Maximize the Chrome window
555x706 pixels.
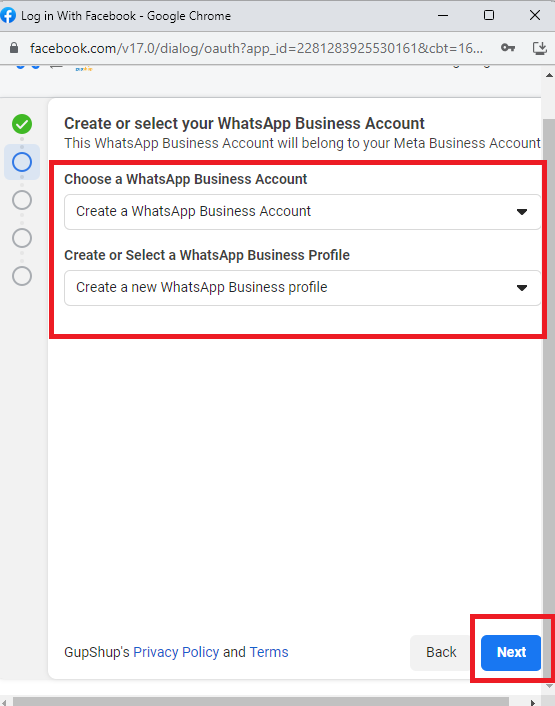489,15
